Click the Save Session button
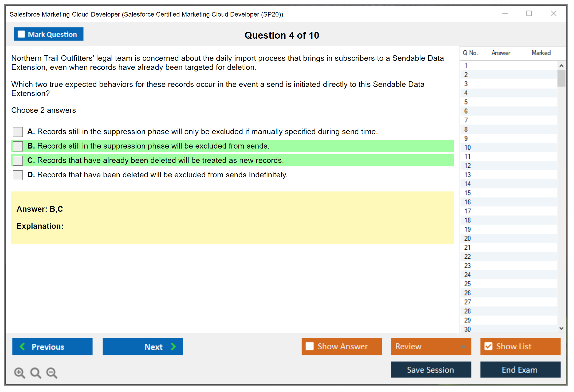The image size is (574, 392). coord(431,370)
